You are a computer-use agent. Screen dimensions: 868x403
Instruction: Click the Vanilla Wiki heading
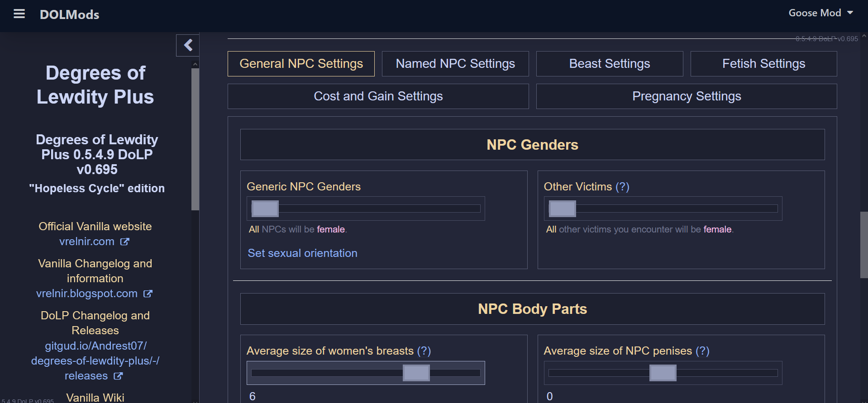coord(95,398)
